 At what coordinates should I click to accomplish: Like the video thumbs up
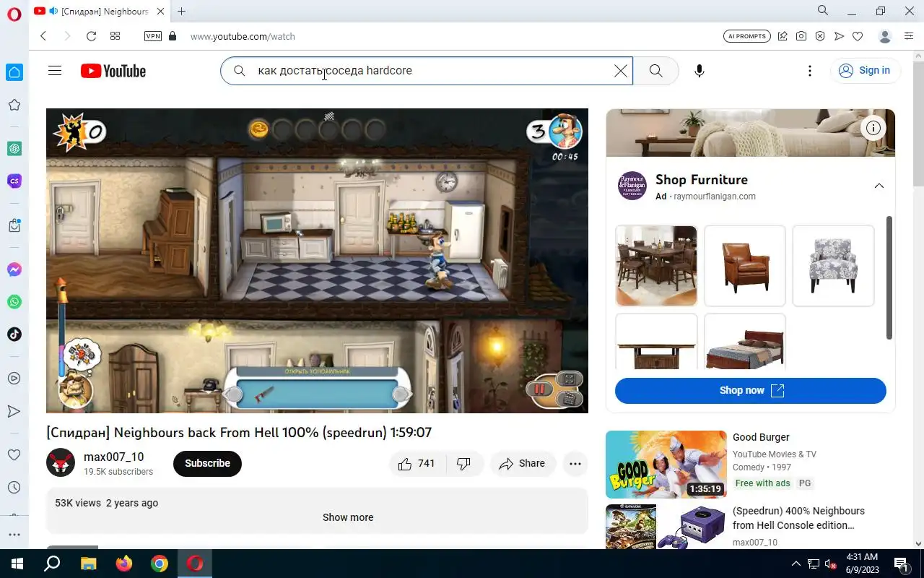pos(417,464)
